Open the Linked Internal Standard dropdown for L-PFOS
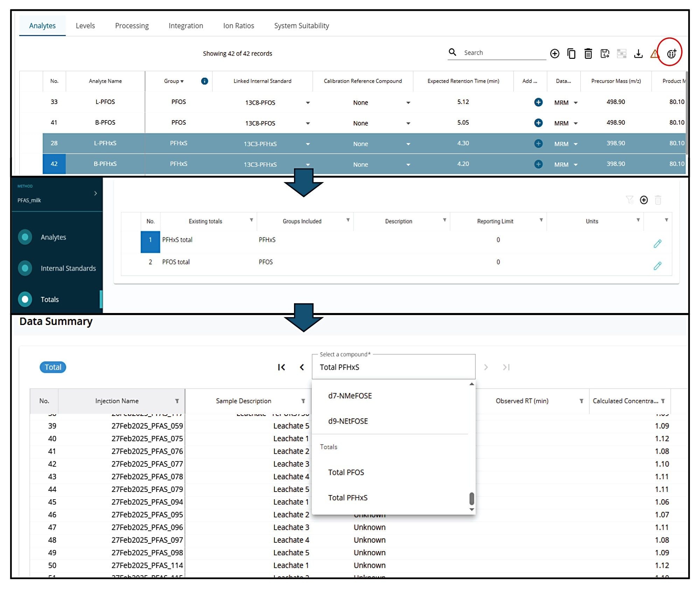This screenshot has height=591, width=700. tap(308, 103)
